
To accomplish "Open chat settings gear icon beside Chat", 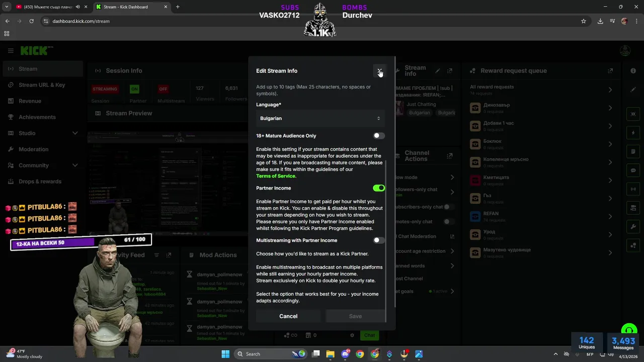I will 352,335.
